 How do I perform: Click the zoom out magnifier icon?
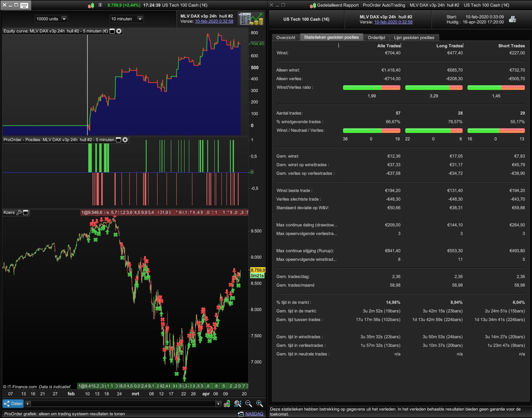pyautogui.click(x=249, y=403)
